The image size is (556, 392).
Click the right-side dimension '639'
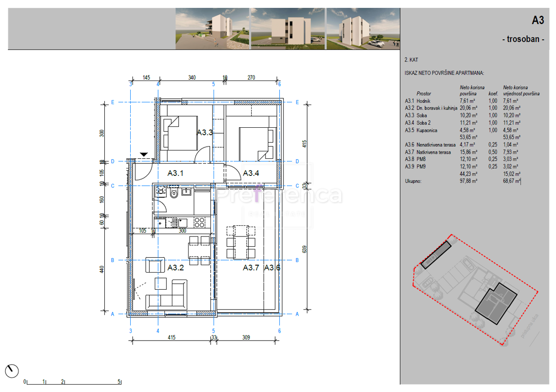(304, 250)
